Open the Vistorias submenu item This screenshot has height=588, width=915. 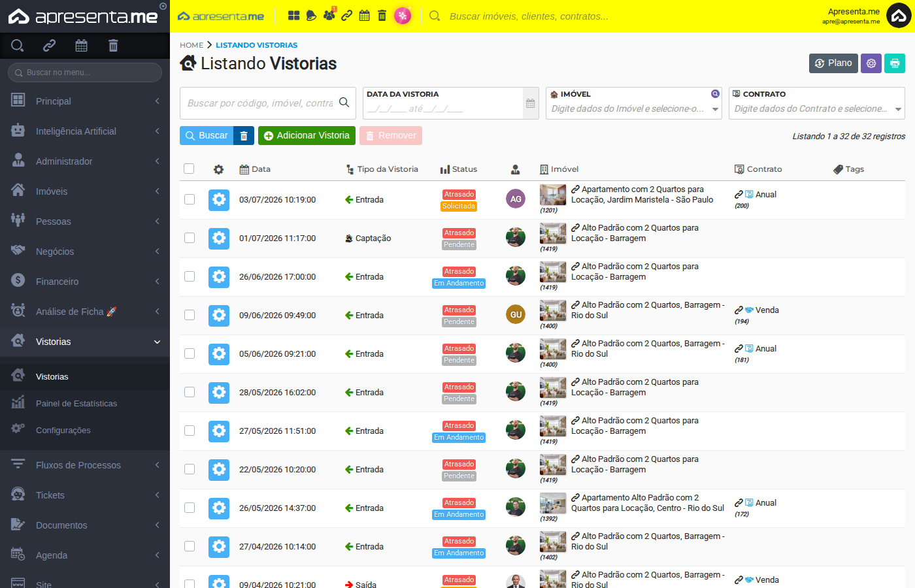click(85, 376)
